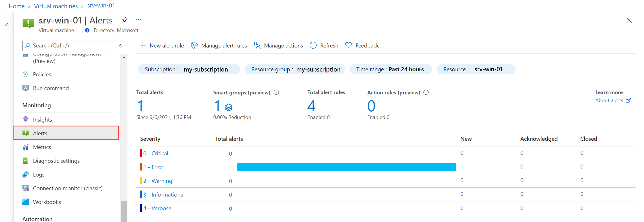Pin the srv-win-01 Alerts blade

coord(125,20)
